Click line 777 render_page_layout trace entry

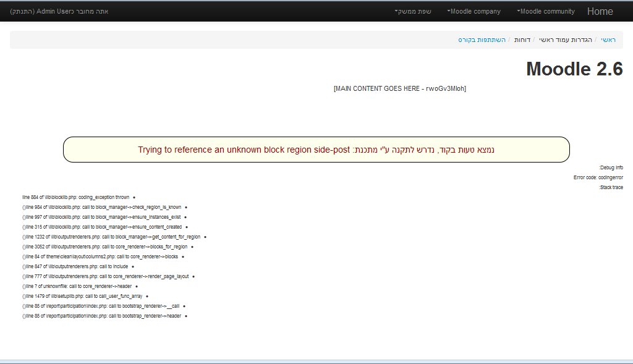105,276
